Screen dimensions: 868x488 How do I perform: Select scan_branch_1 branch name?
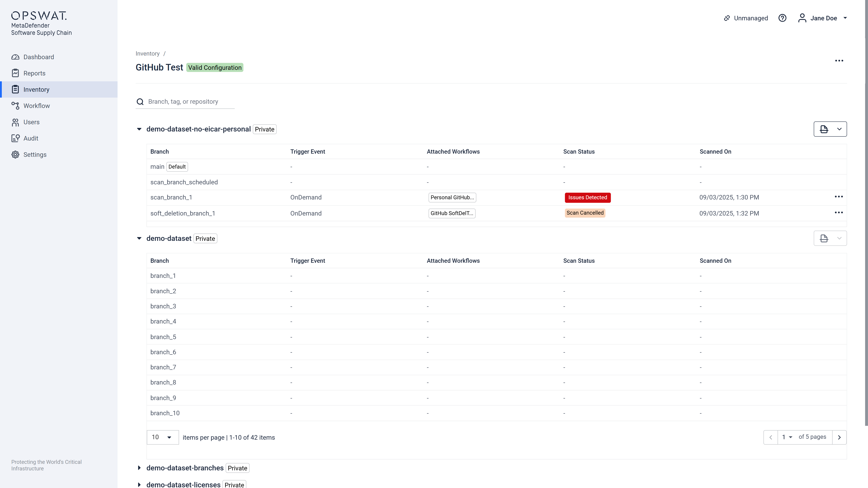(x=171, y=197)
